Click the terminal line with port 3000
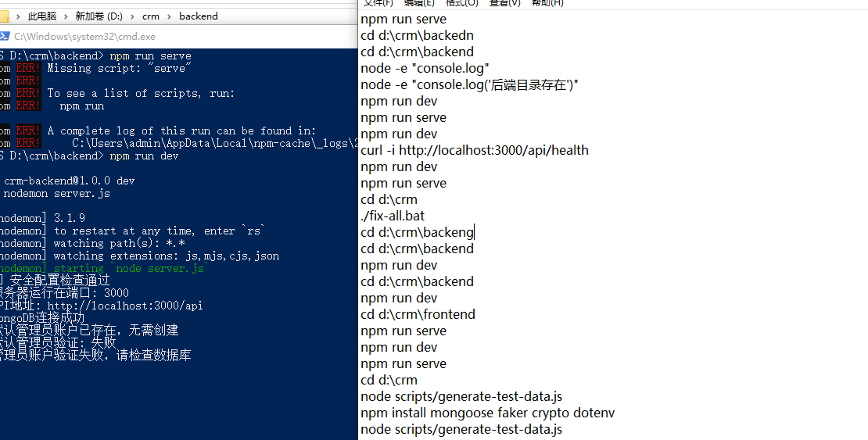This screenshot has height=440, width=868. [64, 293]
